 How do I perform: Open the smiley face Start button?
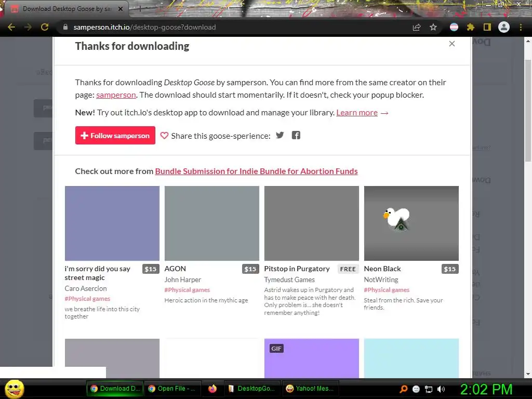point(14,389)
